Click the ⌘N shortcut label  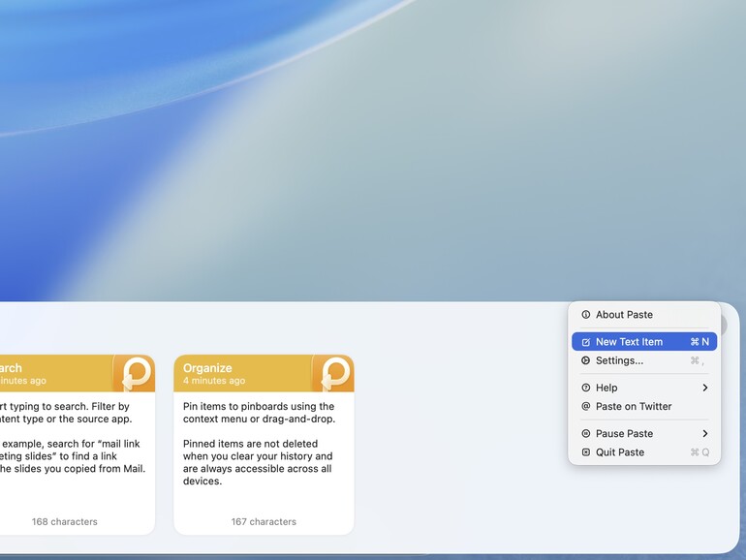pyautogui.click(x=699, y=342)
